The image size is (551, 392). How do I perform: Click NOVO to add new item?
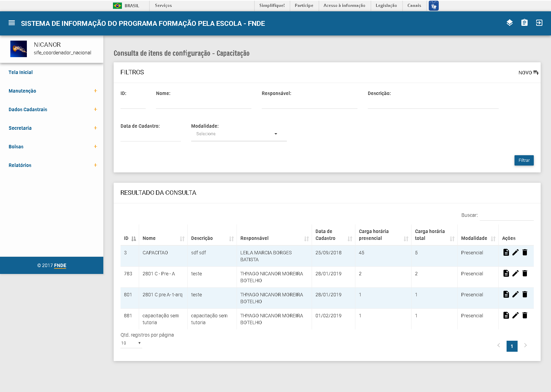[x=528, y=73]
